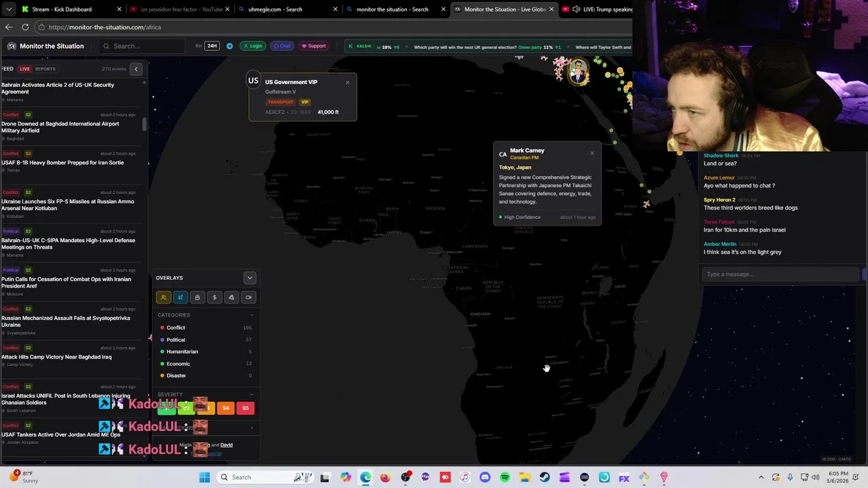Viewport: 868px width, 488px height.
Task: Toggle the Political category filter
Action: coord(205,340)
